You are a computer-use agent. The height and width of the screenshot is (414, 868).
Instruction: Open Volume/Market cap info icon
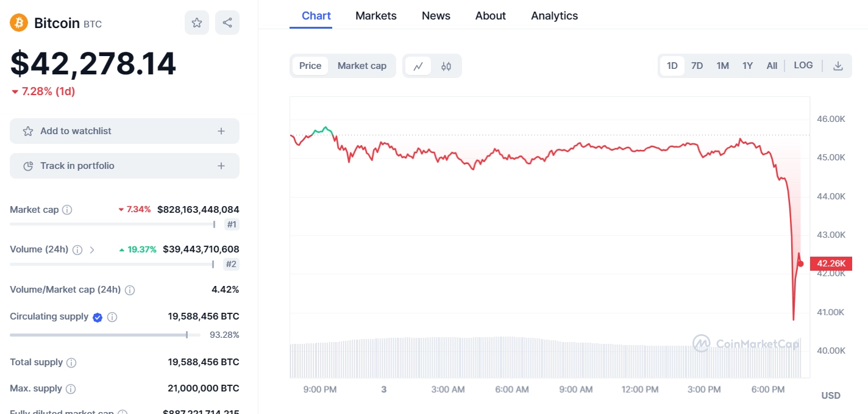tap(130, 290)
